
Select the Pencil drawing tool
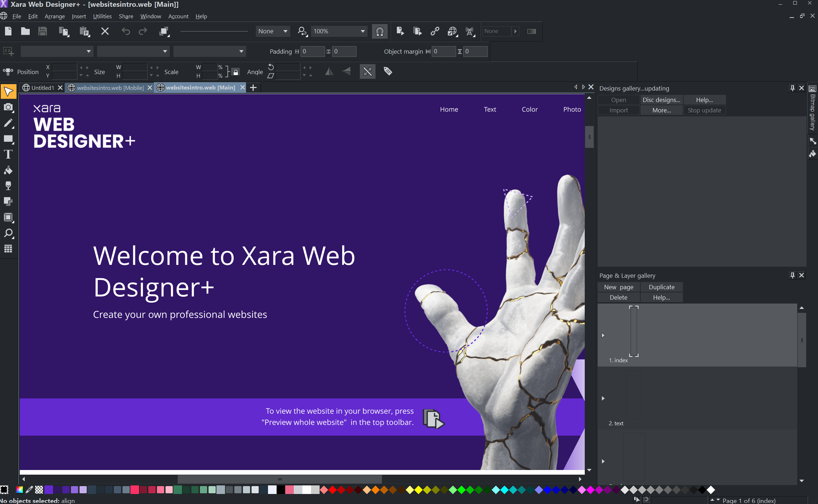point(8,123)
